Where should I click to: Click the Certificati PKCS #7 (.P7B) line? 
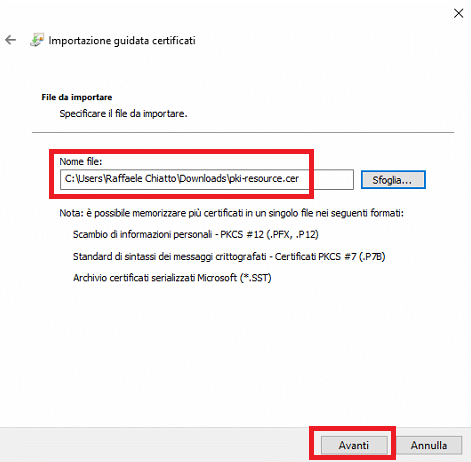point(229,256)
